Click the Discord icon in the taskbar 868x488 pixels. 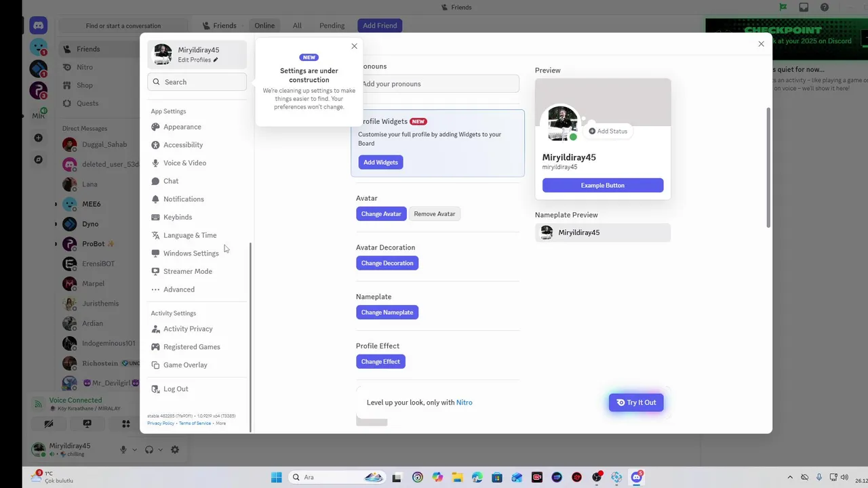(636, 477)
